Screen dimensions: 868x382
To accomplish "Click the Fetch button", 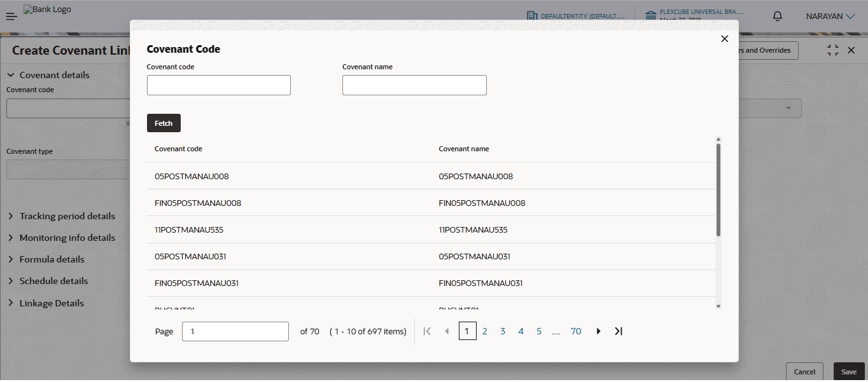I will click(164, 123).
